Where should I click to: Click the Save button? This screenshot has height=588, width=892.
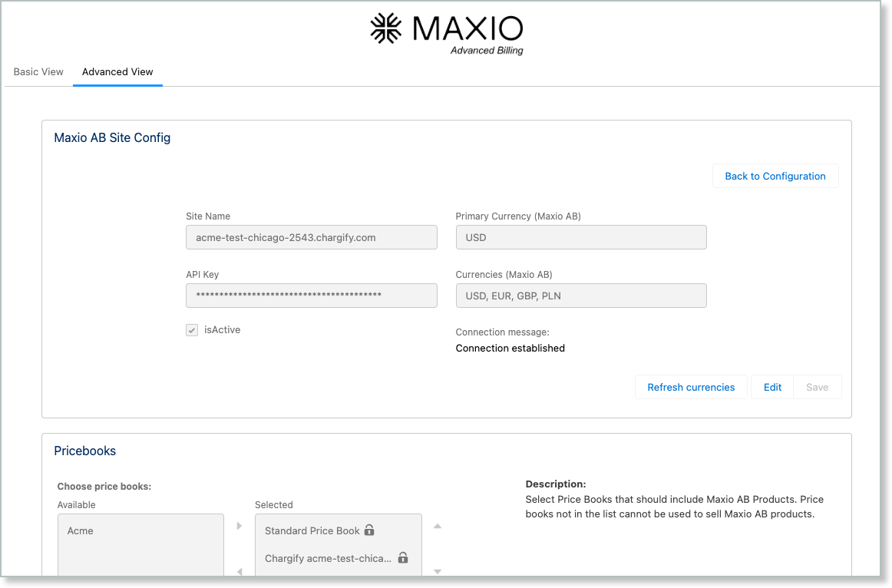[817, 387]
